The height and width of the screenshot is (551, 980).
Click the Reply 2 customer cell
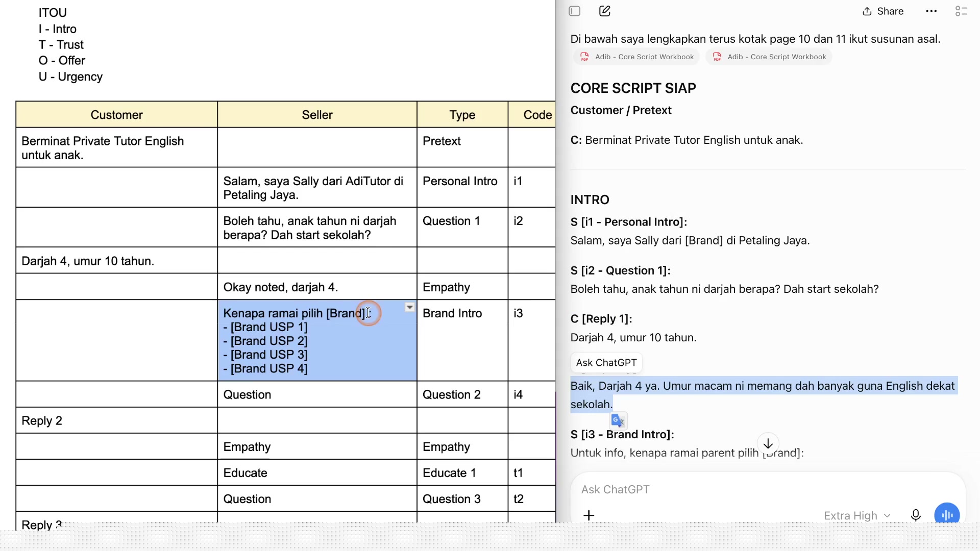pyautogui.click(x=116, y=421)
